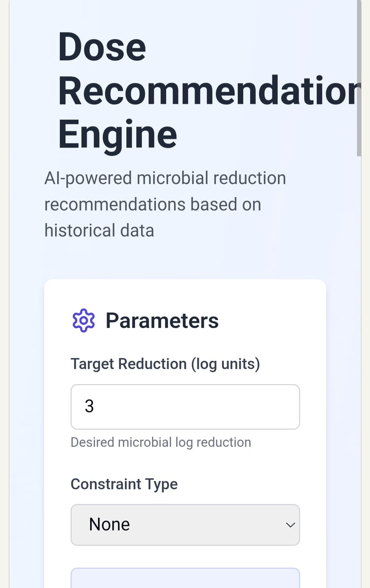Image resolution: width=370 pixels, height=588 pixels.
Task: Open the Constraint Type dropdown
Action: 185,524
